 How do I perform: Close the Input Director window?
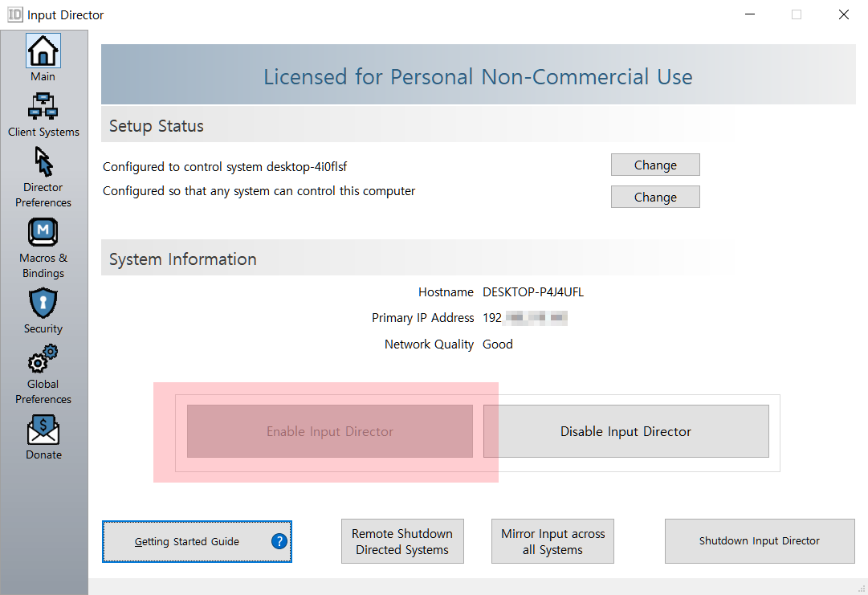click(844, 14)
